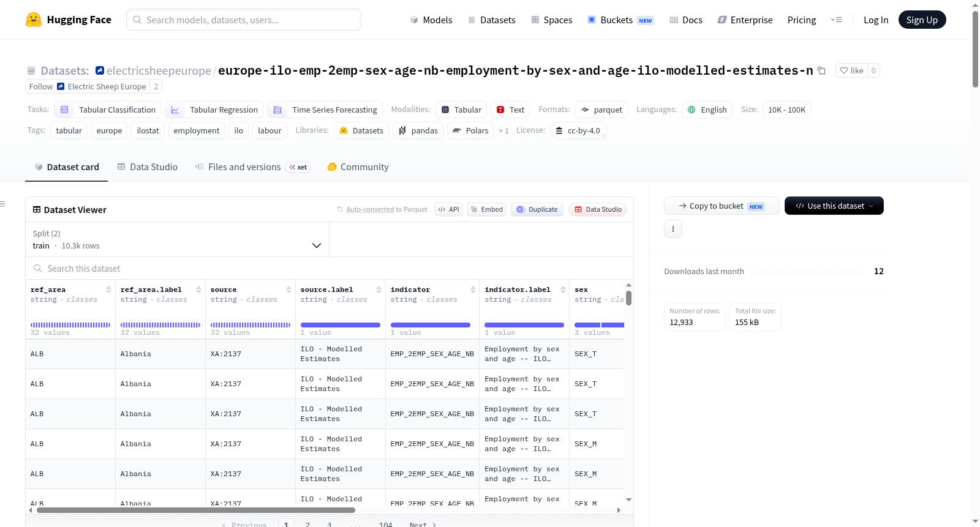This screenshot has height=527, width=980.
Task: Focus the Search this dataset field
Action: 330,268
